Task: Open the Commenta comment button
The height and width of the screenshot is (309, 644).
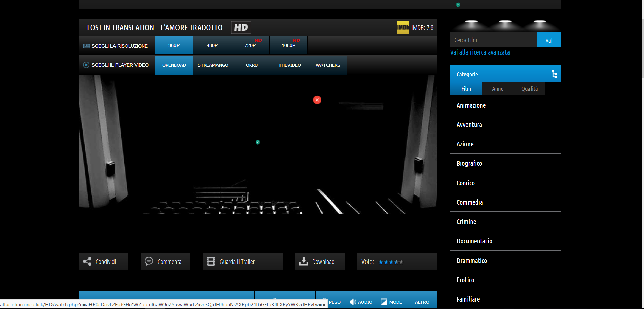Action: (x=165, y=261)
